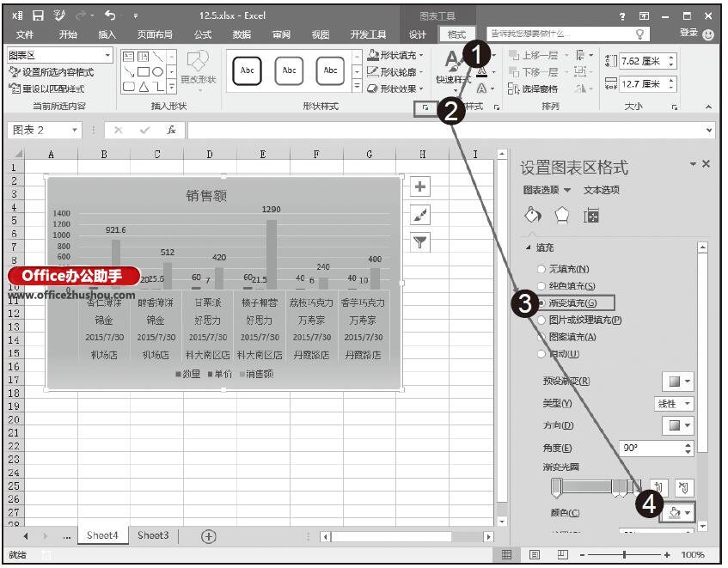
Task: Open Name Box dropdown arrow
Action: (74, 130)
